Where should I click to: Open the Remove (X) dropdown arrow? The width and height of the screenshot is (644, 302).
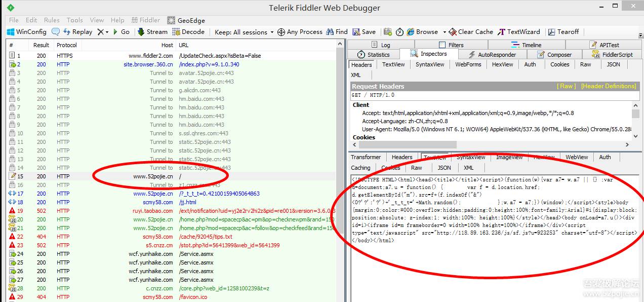click(107, 31)
